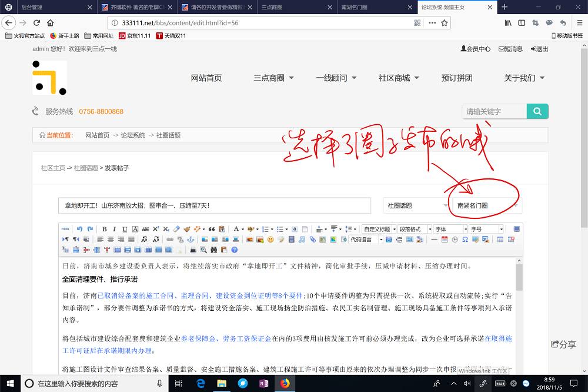
Task: Go to 会员中心 member center
Action: tap(475, 49)
